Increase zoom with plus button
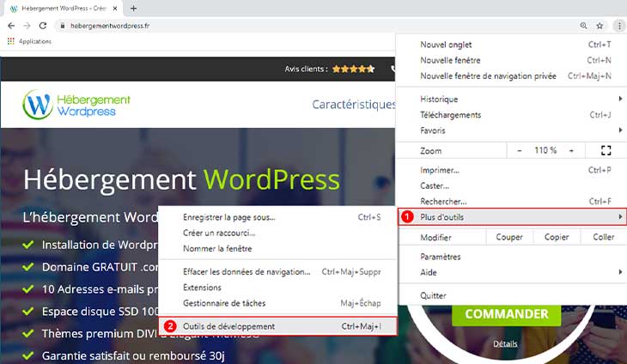Screen dimensions: 627x364 (x=571, y=150)
